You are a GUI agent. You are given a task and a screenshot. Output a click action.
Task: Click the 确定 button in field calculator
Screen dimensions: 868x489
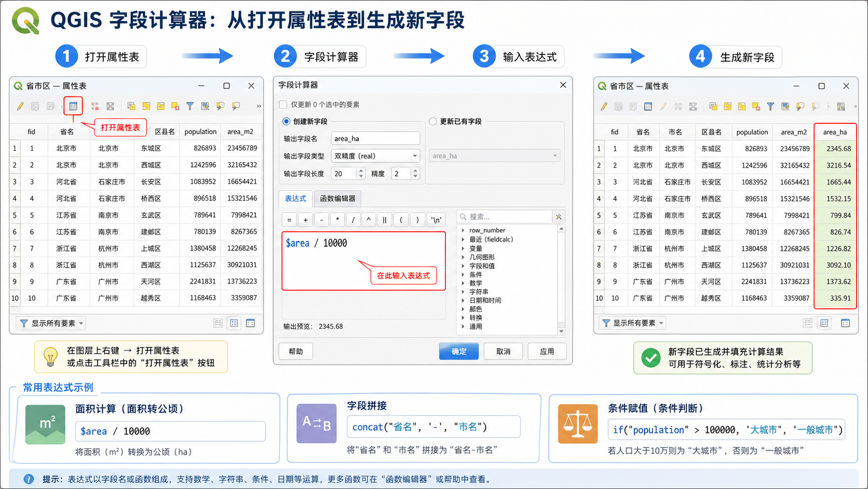tap(458, 351)
